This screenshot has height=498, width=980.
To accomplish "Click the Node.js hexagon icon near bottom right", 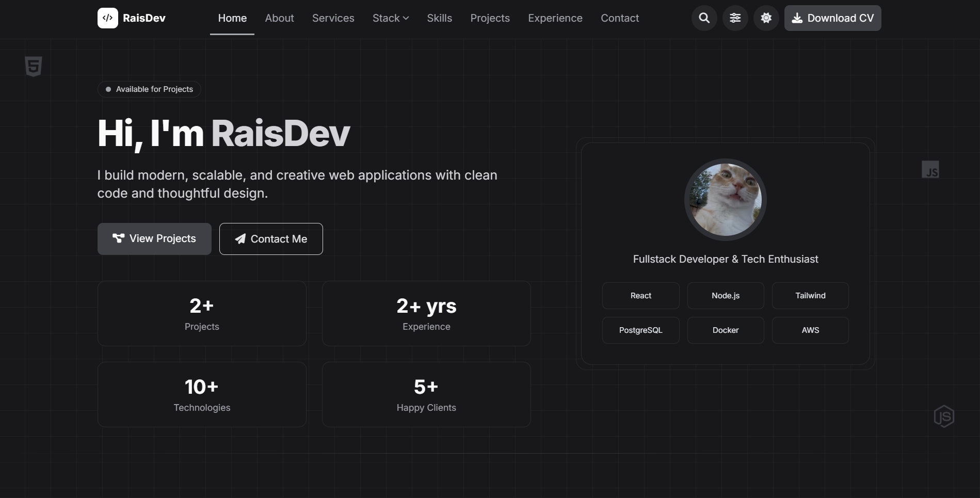I will pyautogui.click(x=944, y=416).
